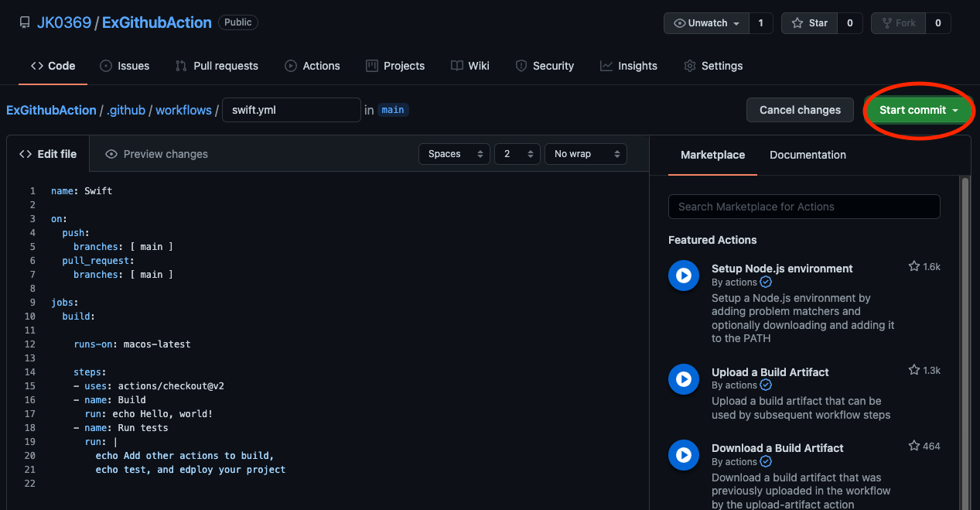This screenshot has width=980, height=510.
Task: Click .github breadcrumb link
Action: [126, 110]
